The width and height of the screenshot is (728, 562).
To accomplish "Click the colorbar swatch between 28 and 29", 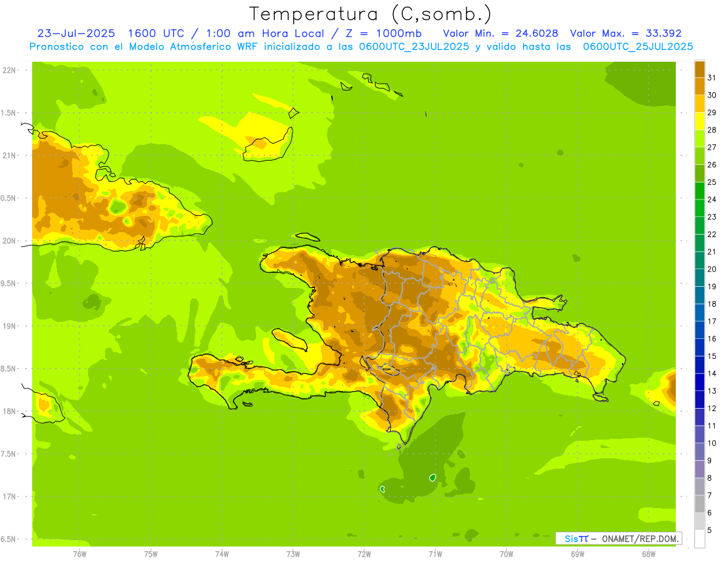I will click(x=699, y=121).
